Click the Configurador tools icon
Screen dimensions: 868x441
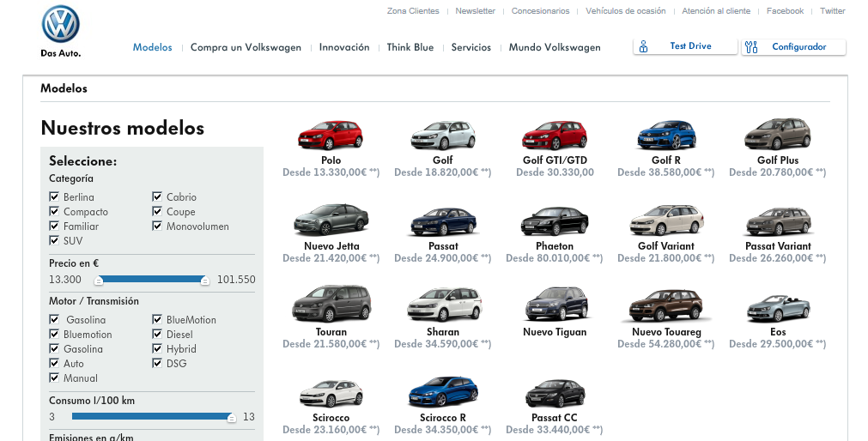(x=751, y=47)
